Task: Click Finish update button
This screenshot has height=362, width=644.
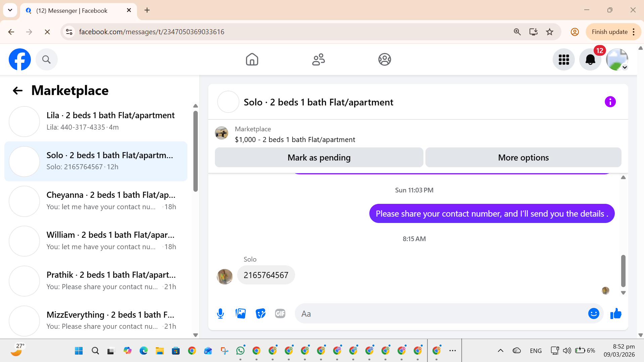Action: [609, 32]
